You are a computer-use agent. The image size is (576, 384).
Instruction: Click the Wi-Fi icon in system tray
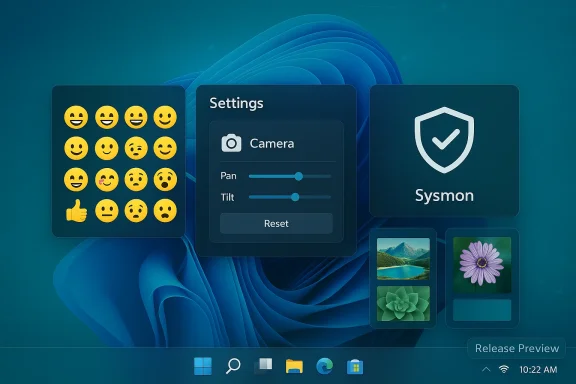pyautogui.click(x=504, y=369)
